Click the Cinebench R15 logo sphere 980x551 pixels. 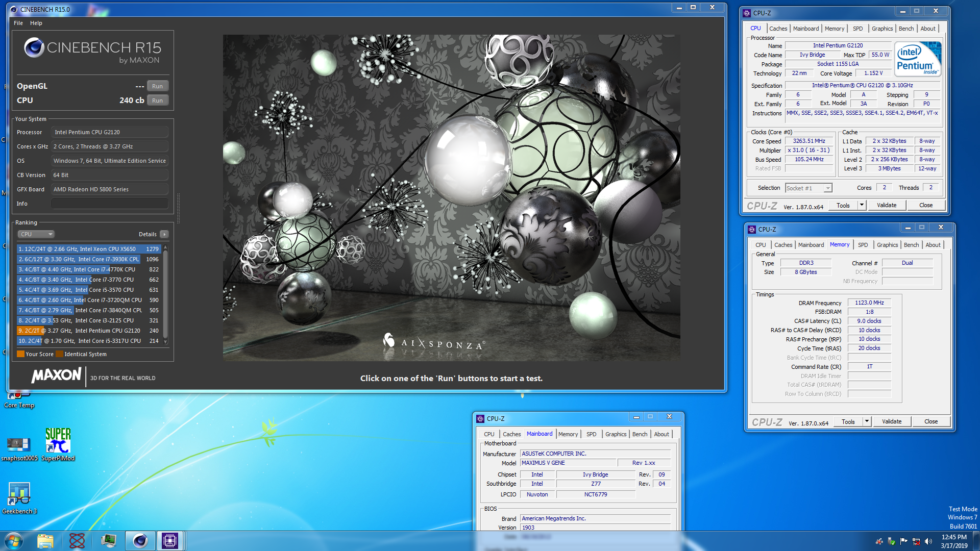[x=34, y=48]
